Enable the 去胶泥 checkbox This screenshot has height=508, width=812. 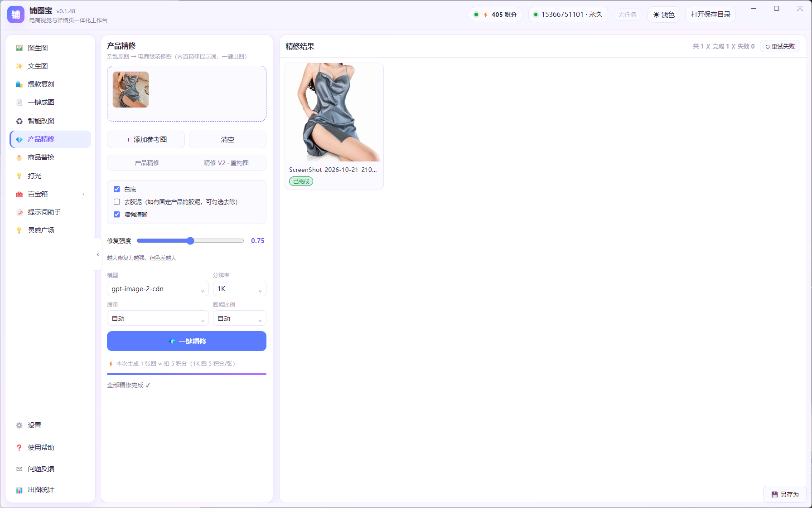[117, 202]
